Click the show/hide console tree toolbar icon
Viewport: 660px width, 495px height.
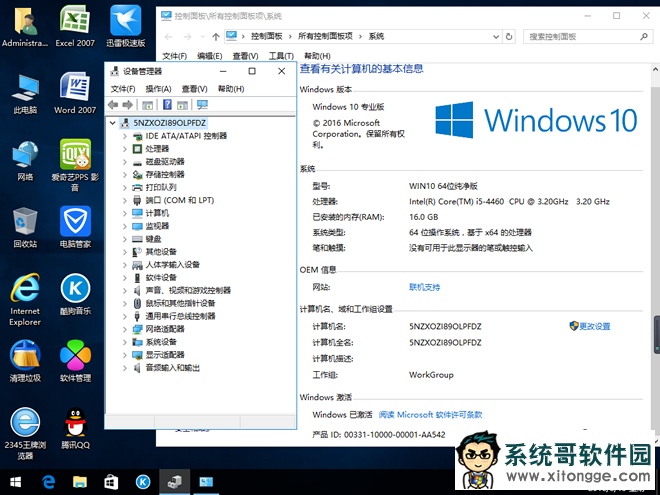pos(147,105)
